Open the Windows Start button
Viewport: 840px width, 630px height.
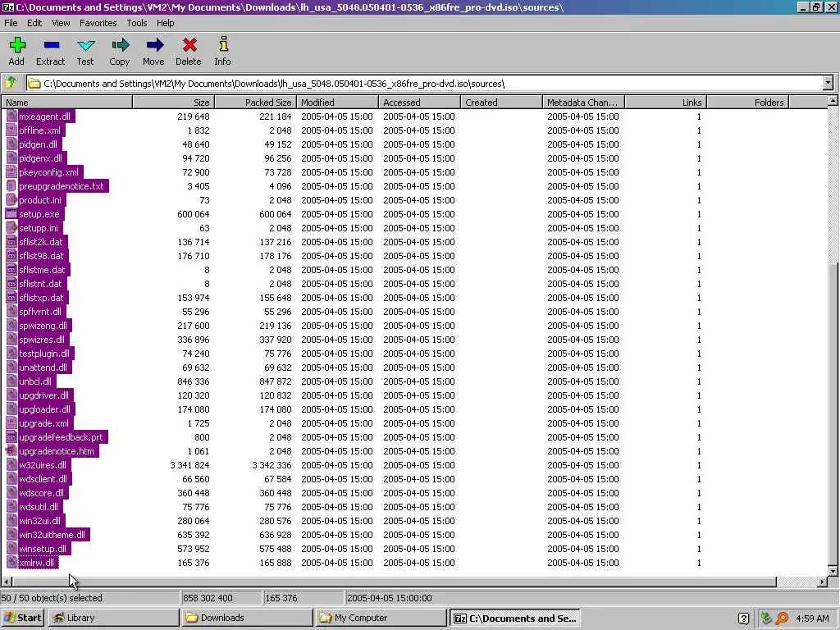click(22, 618)
